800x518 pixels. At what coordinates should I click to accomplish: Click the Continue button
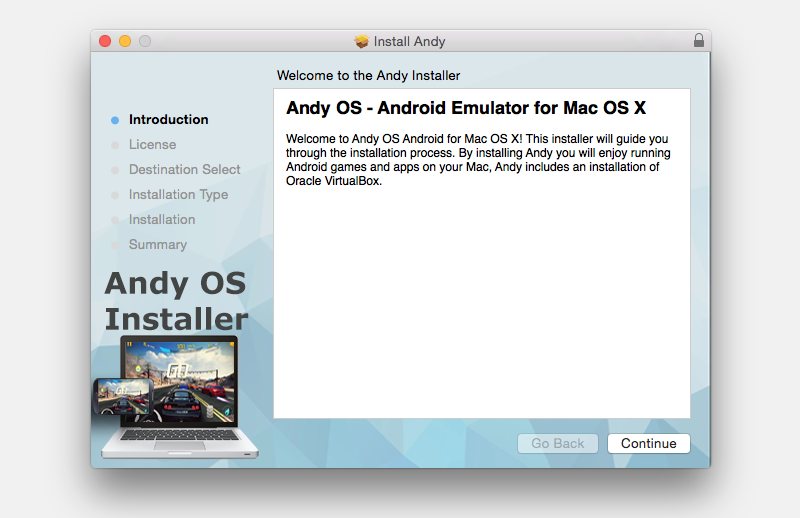pos(648,443)
